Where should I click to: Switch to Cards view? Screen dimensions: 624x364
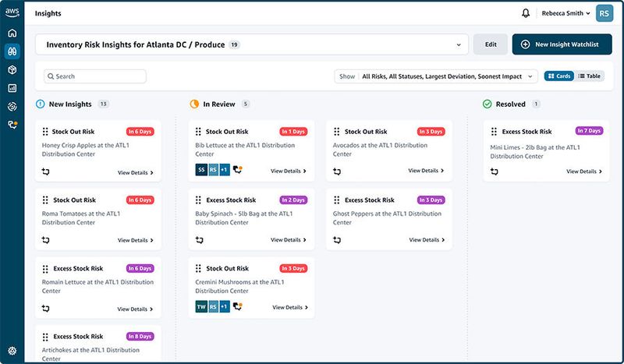(559, 76)
